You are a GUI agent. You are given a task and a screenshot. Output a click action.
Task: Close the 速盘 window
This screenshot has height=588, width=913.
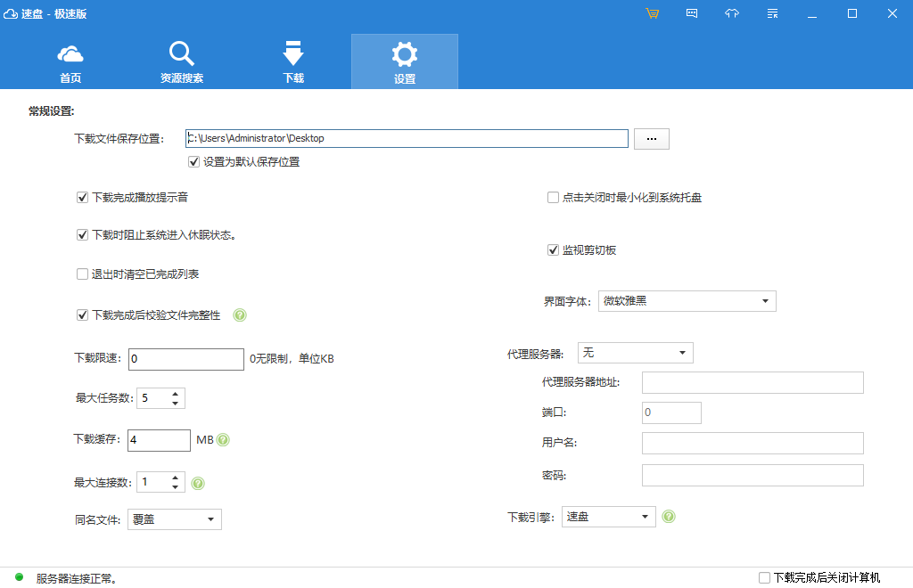[x=892, y=13]
